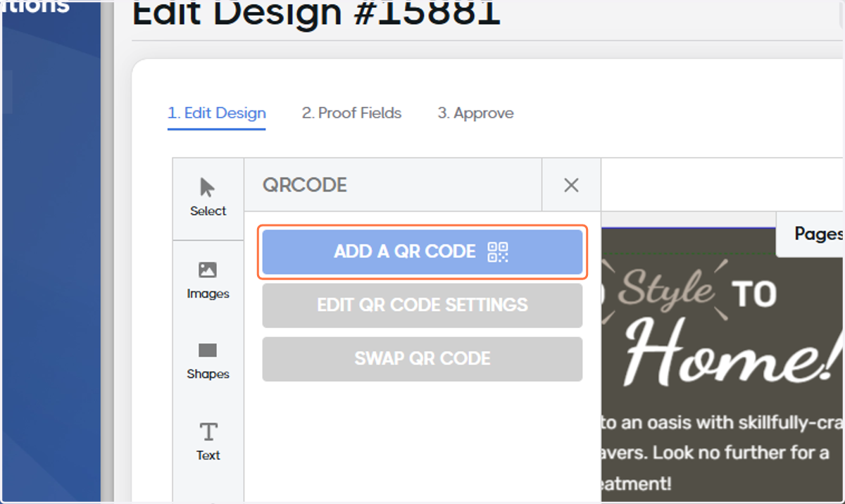Open the 3. Approve step
The height and width of the screenshot is (504, 845).
[x=475, y=113]
